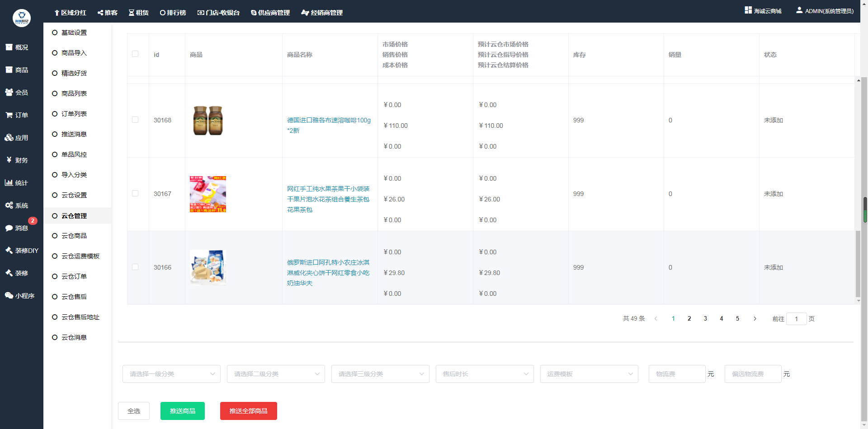Click the table scrollbar down arrow
The height and width of the screenshot is (429, 868).
pos(858,301)
